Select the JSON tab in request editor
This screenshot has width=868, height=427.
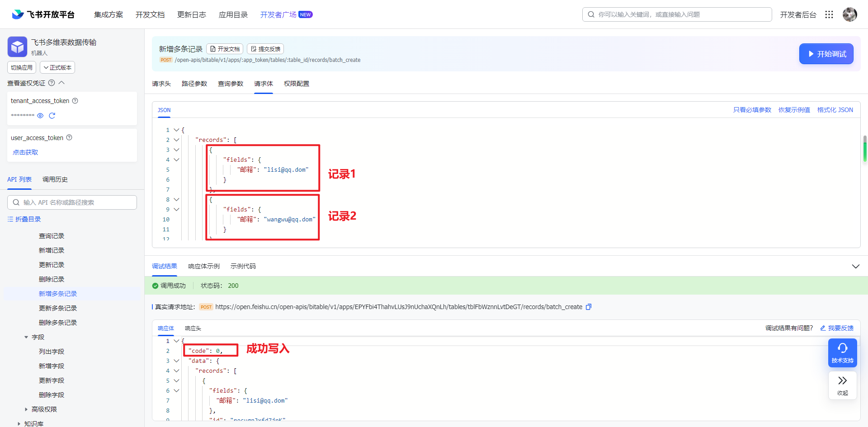pyautogui.click(x=164, y=110)
